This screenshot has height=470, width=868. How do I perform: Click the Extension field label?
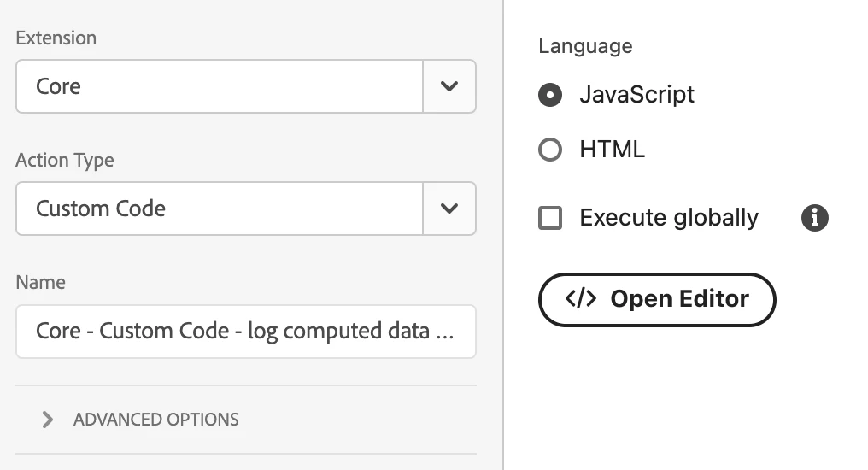click(56, 38)
